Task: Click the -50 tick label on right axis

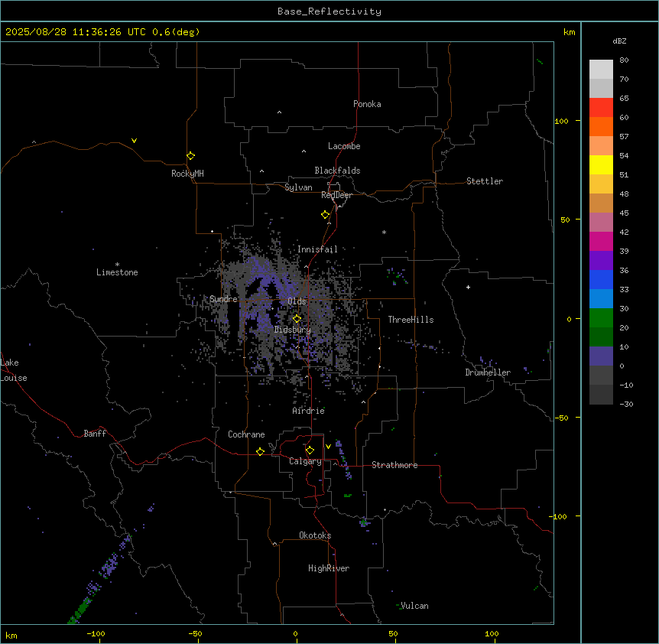Action: (561, 418)
